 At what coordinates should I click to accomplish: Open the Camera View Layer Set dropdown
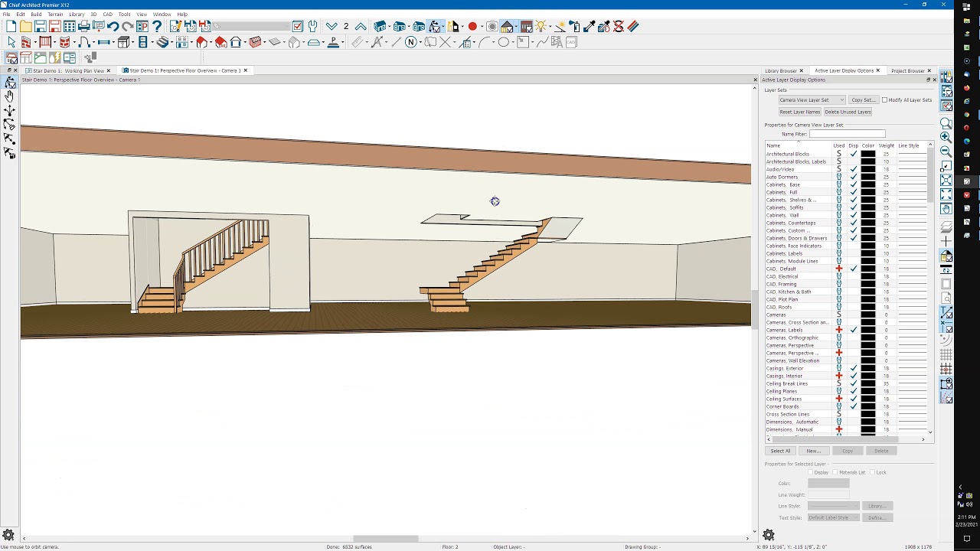click(812, 100)
